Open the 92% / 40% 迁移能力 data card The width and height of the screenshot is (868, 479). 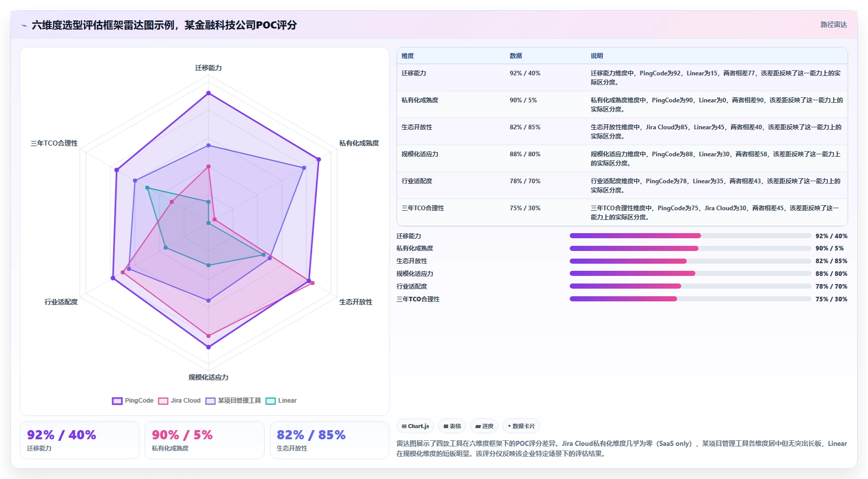click(79, 440)
